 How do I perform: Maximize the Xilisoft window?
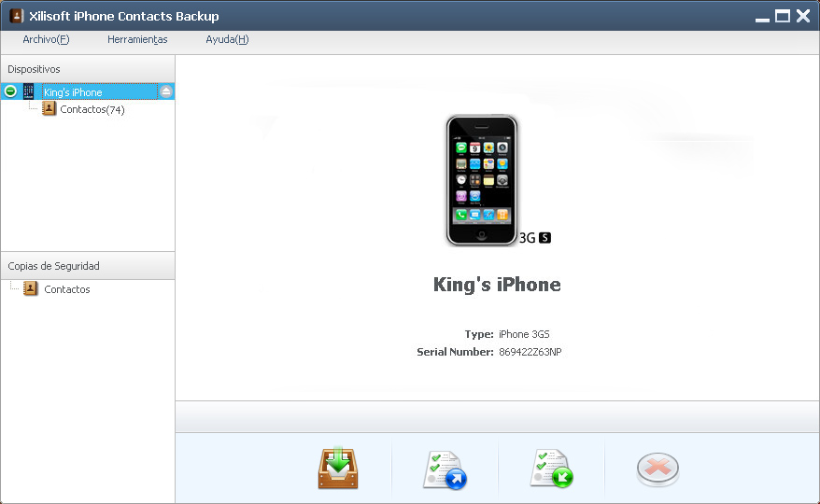coord(783,16)
